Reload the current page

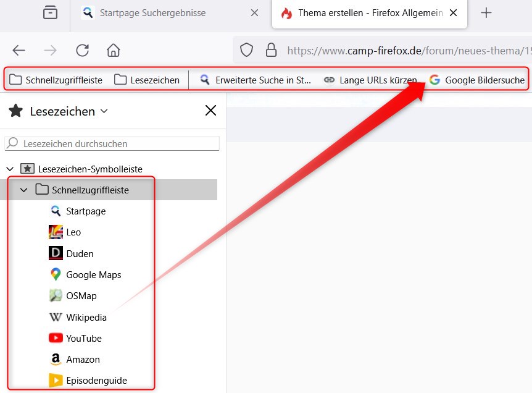click(x=82, y=50)
